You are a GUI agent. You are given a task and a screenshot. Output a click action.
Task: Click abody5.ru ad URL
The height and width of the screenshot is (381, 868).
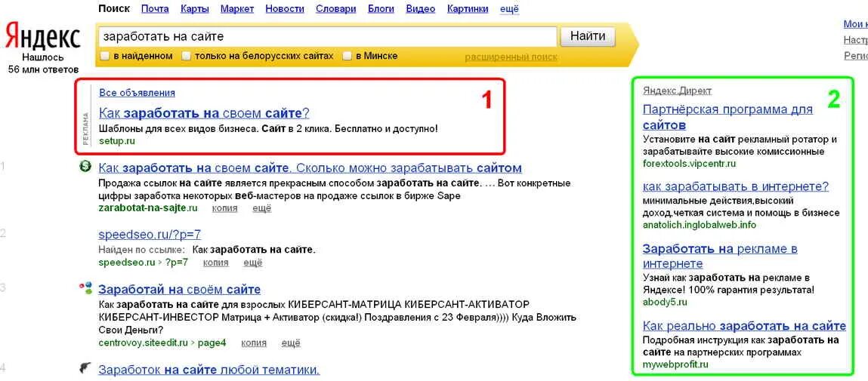pyautogui.click(x=665, y=303)
